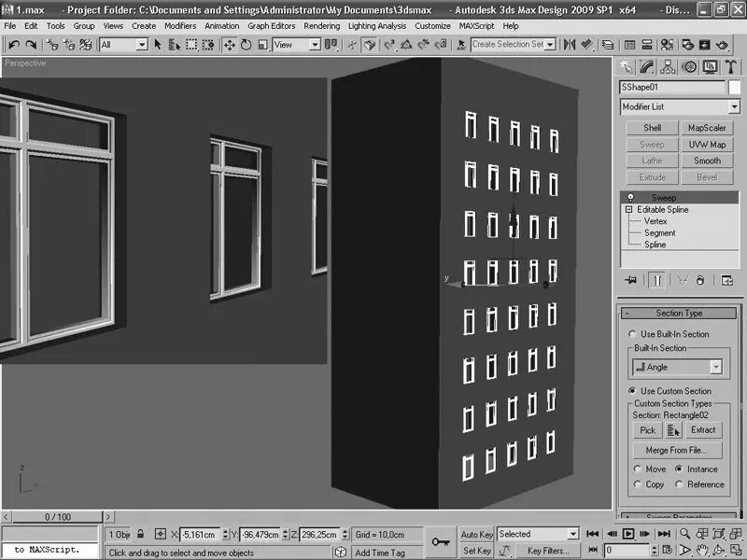Choose the Reference radio option
Image resolution: width=747 pixels, height=560 pixels.
[x=679, y=484]
